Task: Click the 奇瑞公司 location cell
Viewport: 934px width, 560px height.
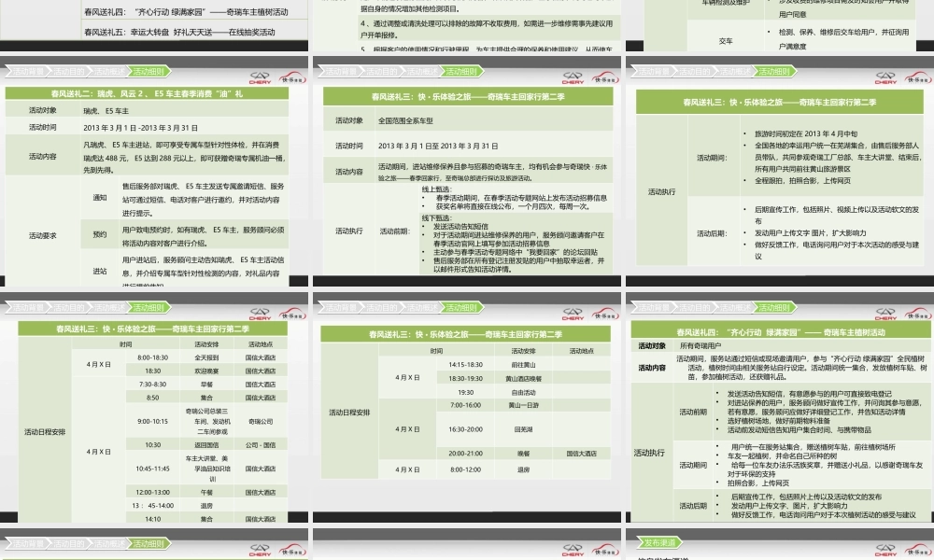Action: pos(261,421)
